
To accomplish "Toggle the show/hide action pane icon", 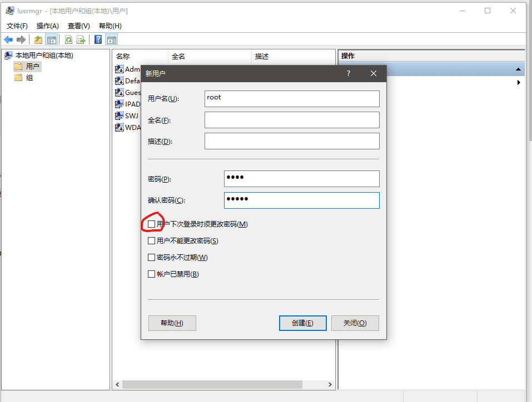I will 112,39.
